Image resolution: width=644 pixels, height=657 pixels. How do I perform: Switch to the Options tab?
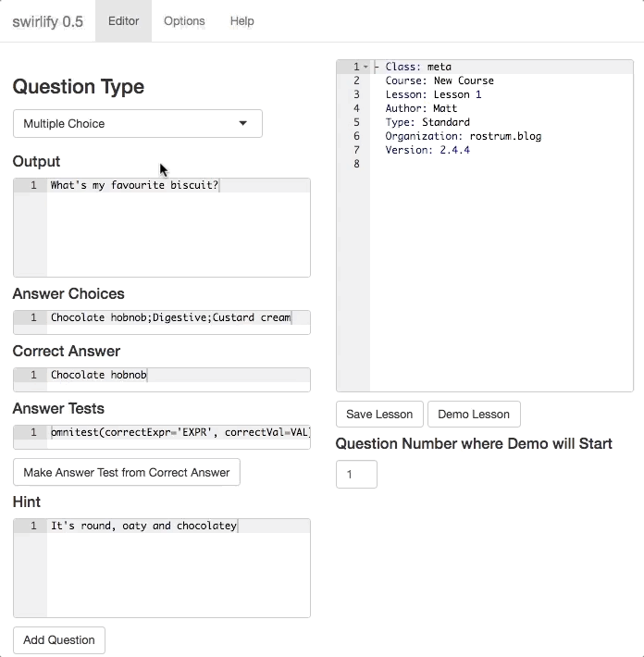click(x=184, y=21)
